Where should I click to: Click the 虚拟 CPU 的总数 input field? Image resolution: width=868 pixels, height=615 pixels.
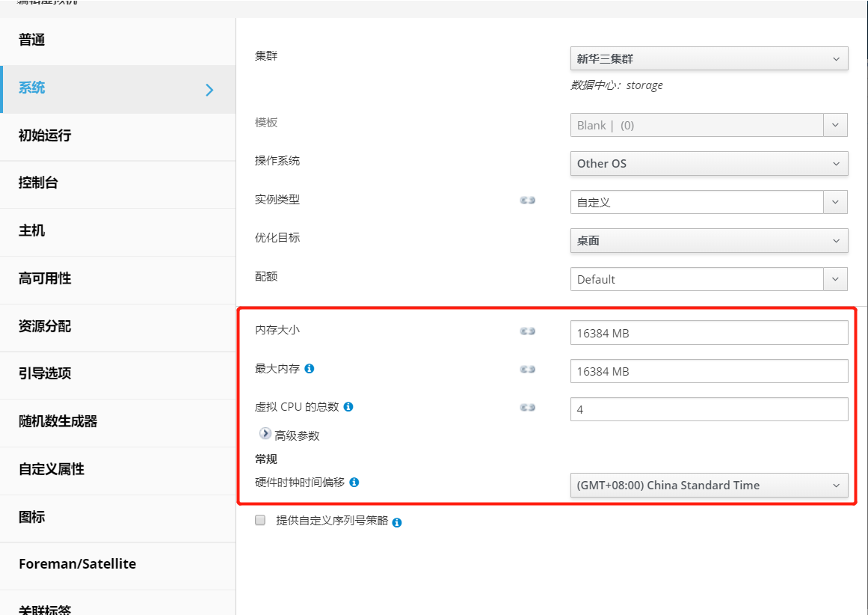tap(709, 409)
